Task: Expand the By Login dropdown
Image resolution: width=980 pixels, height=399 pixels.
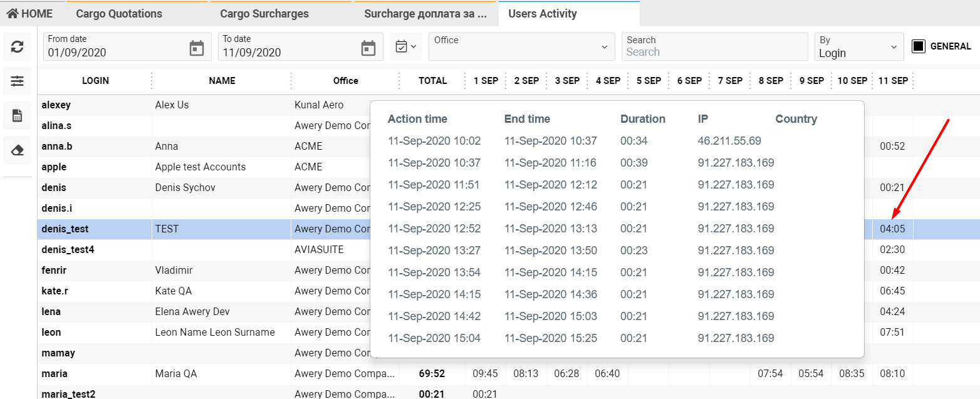Action: 858,47
